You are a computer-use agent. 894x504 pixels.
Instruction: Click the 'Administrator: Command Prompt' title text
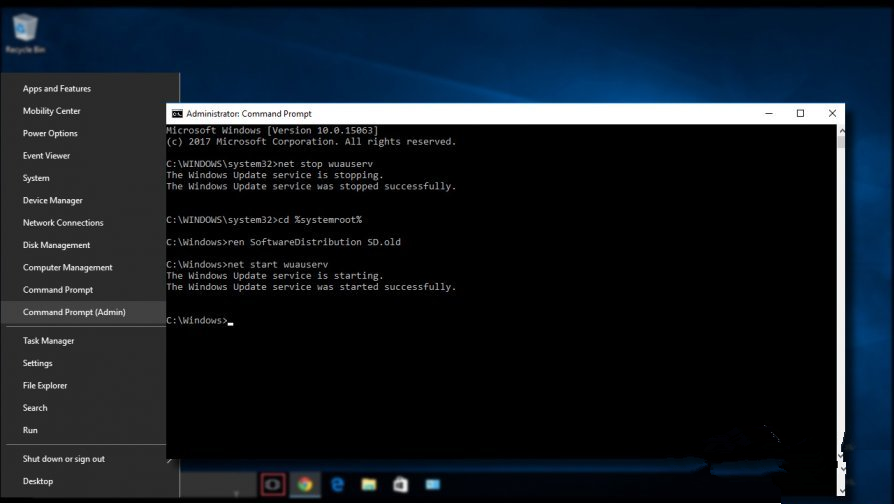point(249,113)
